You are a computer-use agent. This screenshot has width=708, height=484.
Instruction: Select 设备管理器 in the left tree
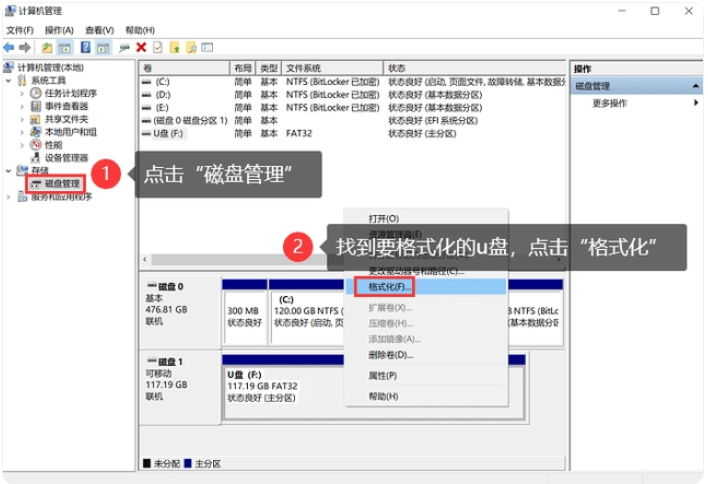(x=66, y=158)
